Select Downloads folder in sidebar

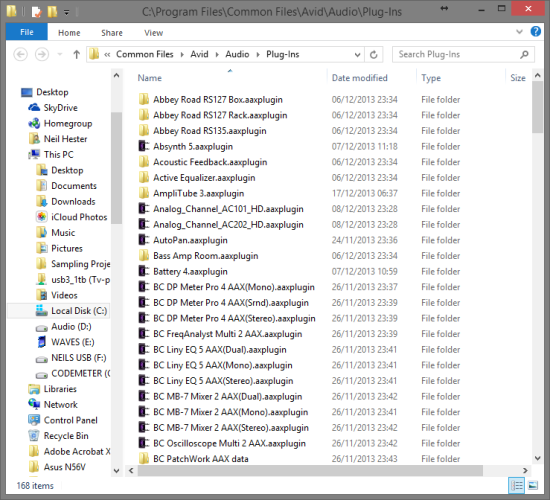click(66, 202)
